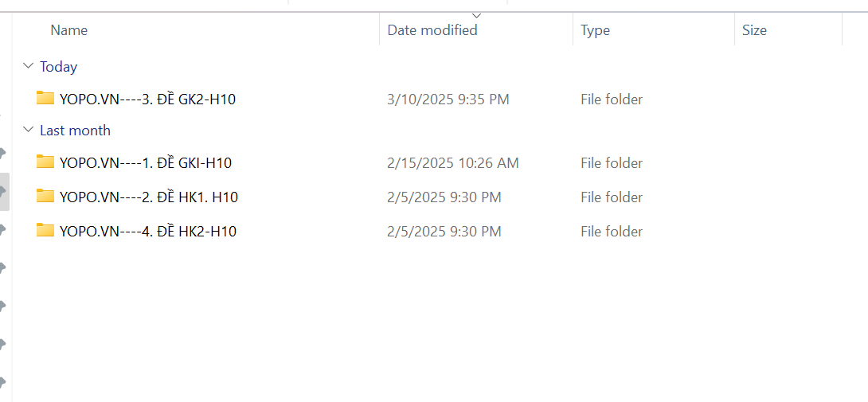Click the sort arrow above Date modified
This screenshot has height=402, width=868.
(477, 15)
